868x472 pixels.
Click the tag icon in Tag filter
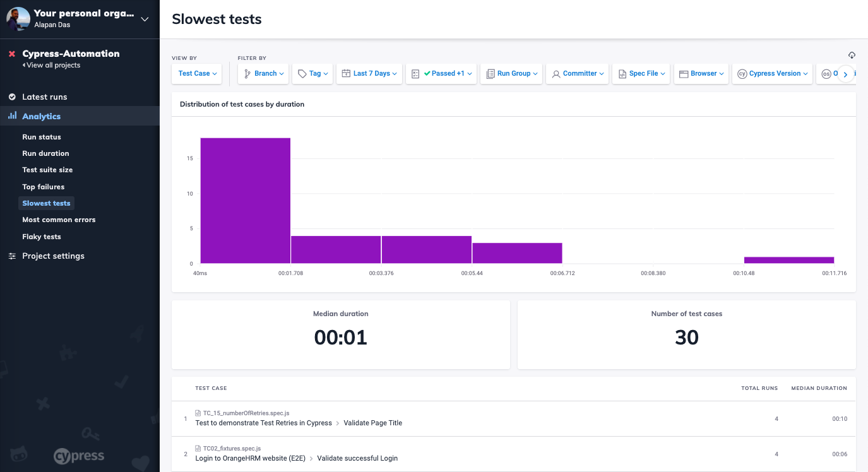302,74
